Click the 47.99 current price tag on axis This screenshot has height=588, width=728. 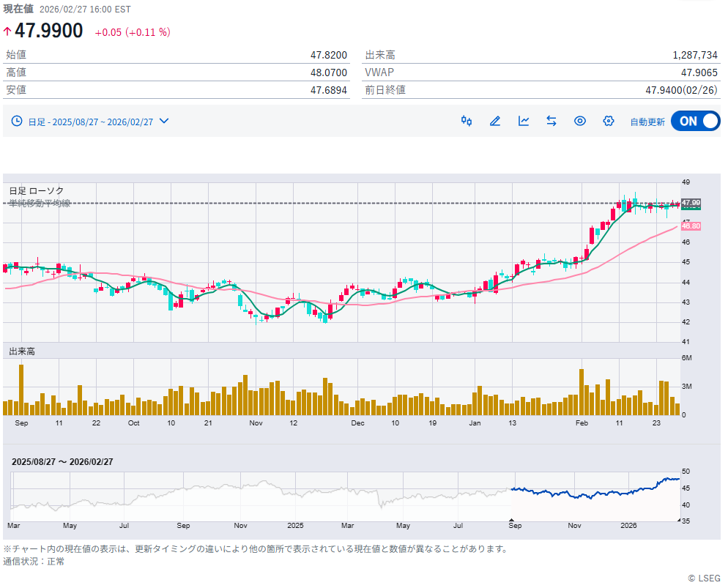point(691,203)
